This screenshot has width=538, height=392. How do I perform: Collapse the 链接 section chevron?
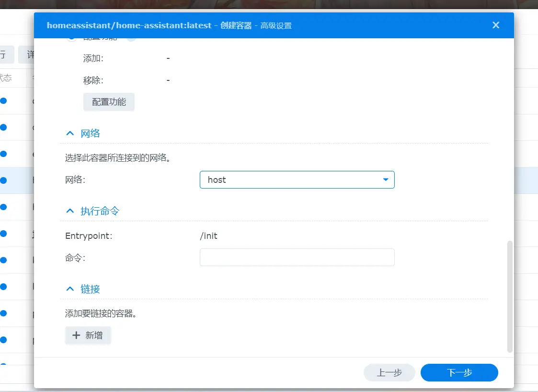[x=70, y=289]
